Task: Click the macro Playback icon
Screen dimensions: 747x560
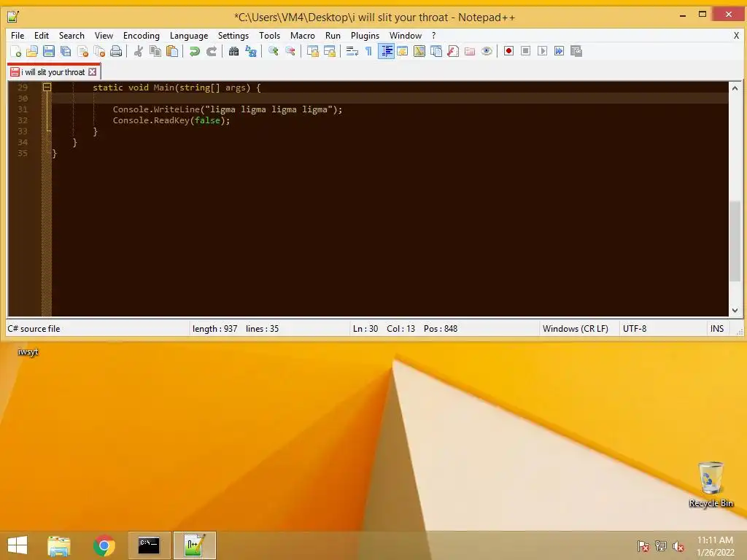Action: tap(542, 51)
